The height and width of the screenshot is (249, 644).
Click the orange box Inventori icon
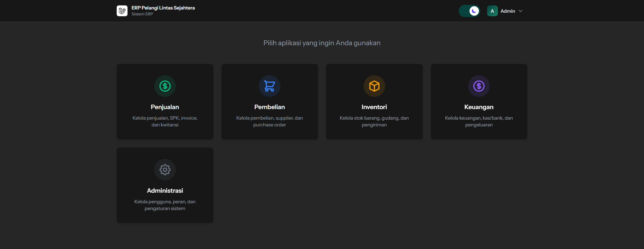[374, 86]
